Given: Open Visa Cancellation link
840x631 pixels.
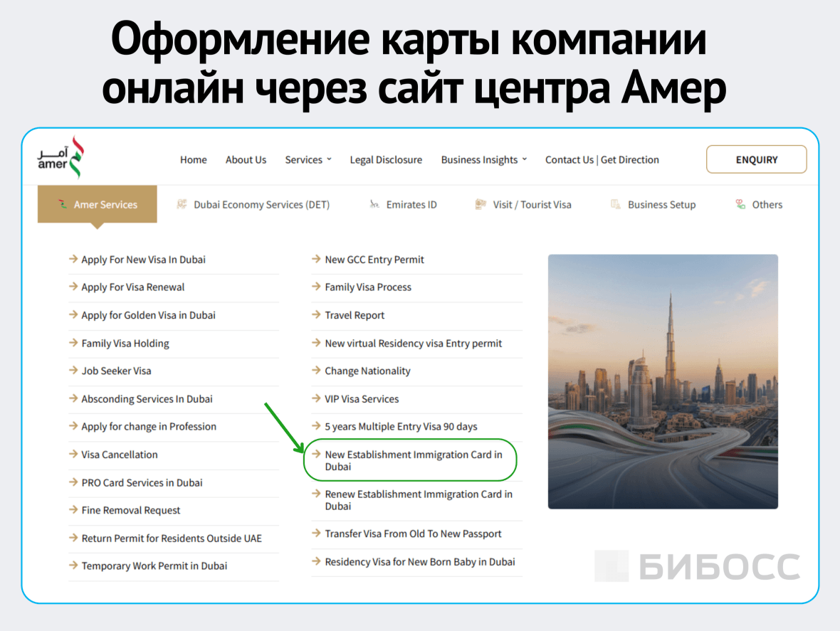Looking at the screenshot, I should (x=120, y=455).
